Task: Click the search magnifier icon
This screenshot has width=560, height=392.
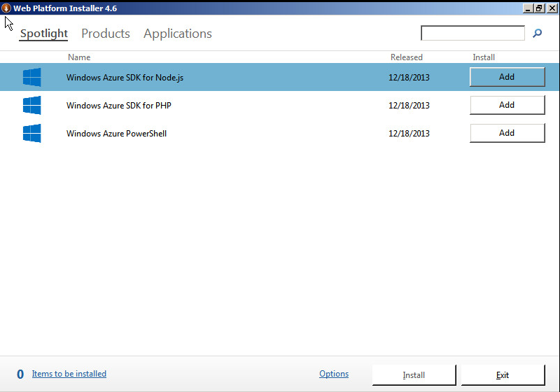Action: pyautogui.click(x=537, y=33)
